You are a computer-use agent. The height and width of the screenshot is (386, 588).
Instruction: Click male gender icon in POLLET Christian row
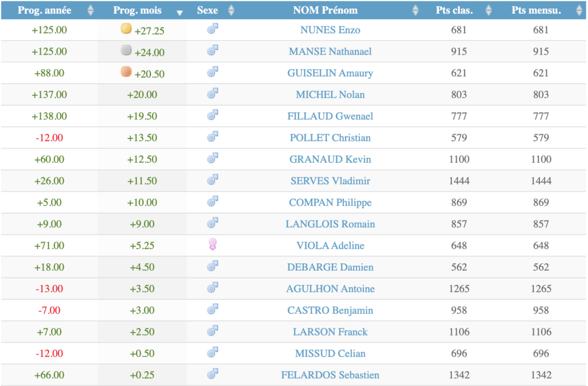(212, 137)
